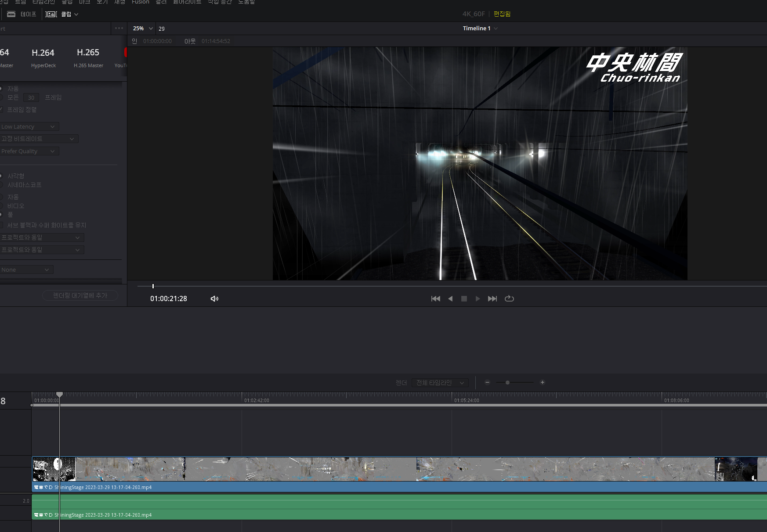Screen dimensions: 767x532
Task: Open the 전체 타임라인 render range dropdown
Action: [x=440, y=383]
